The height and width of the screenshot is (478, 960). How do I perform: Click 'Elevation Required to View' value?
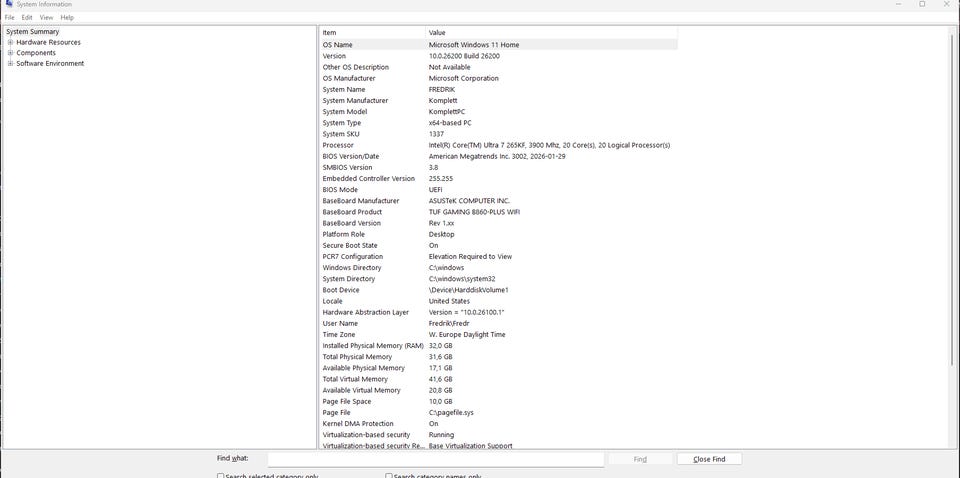(x=470, y=256)
